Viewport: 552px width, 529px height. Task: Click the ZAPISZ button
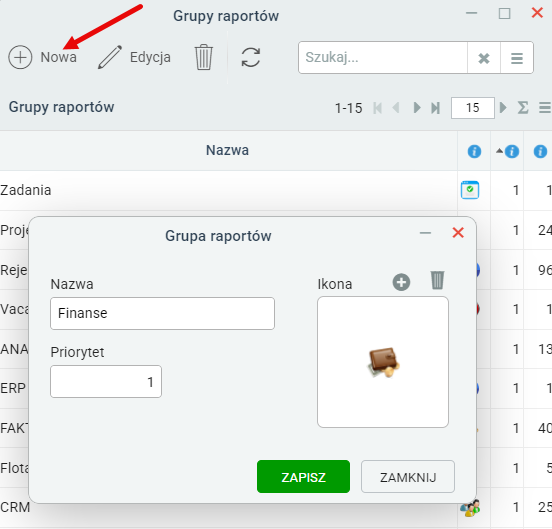[303, 477]
